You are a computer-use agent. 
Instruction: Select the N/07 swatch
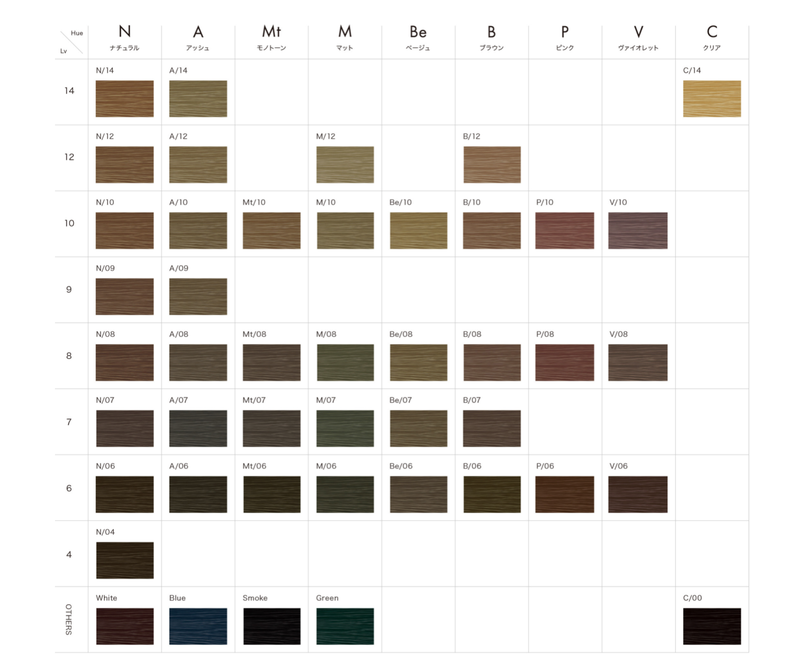click(124, 429)
